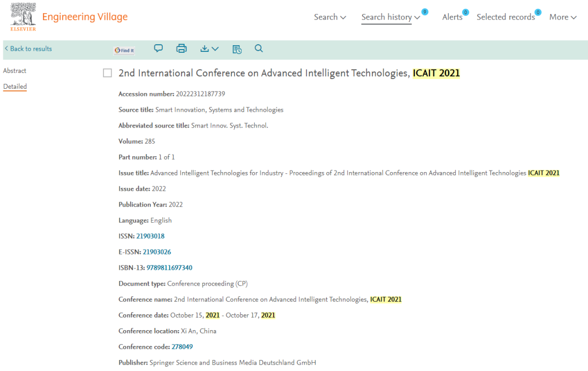Expand the Search history chevron
The width and height of the screenshot is (588, 371).
(x=417, y=17)
